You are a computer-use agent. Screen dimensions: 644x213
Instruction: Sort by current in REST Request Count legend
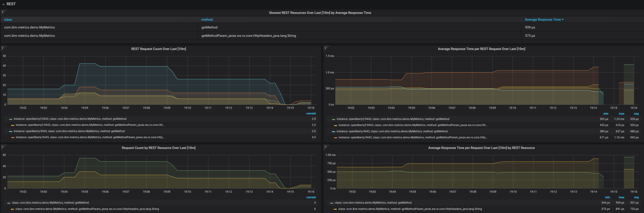311,113
